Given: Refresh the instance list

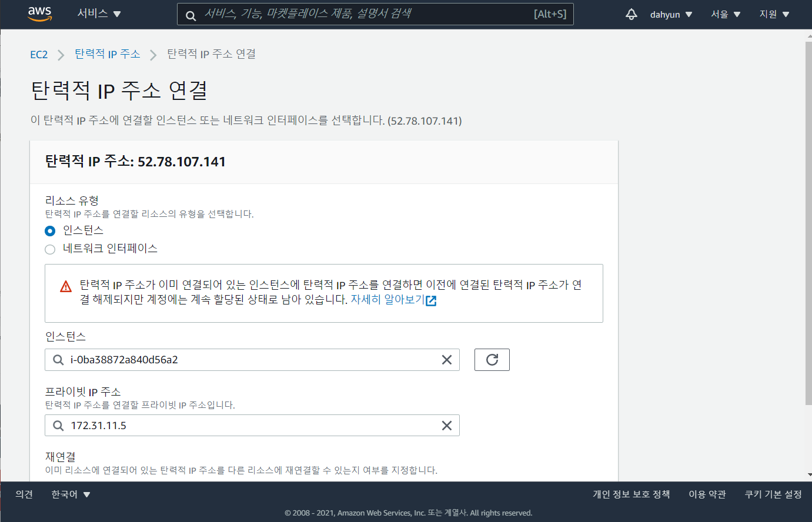Looking at the screenshot, I should 492,360.
